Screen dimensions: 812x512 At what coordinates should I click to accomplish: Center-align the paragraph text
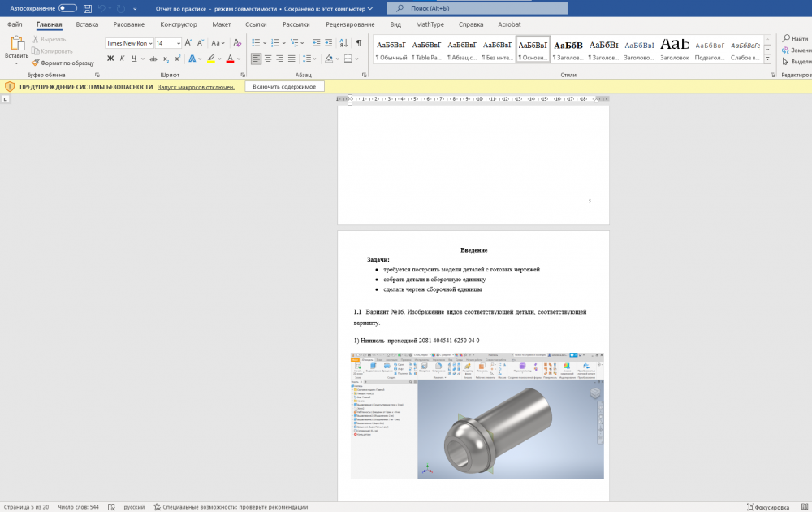click(x=268, y=59)
